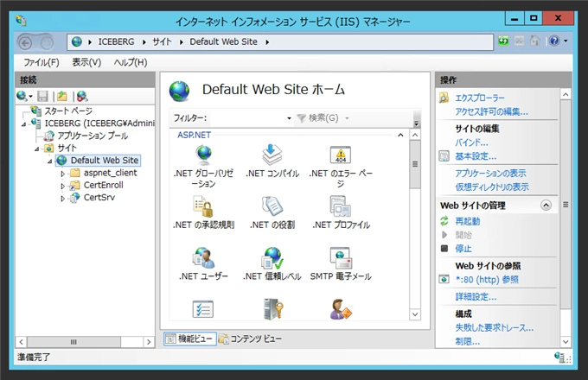Click the アプリケーションの表示 link

pos(490,173)
